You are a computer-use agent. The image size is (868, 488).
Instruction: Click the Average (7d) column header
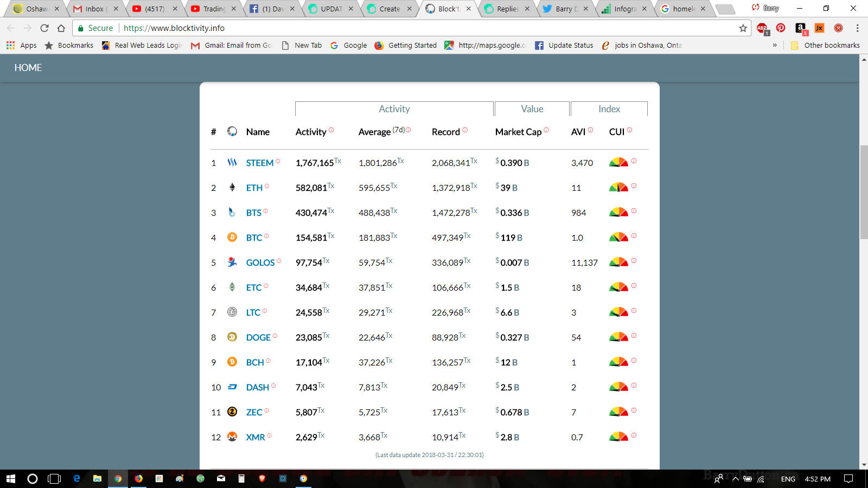pyautogui.click(x=381, y=132)
